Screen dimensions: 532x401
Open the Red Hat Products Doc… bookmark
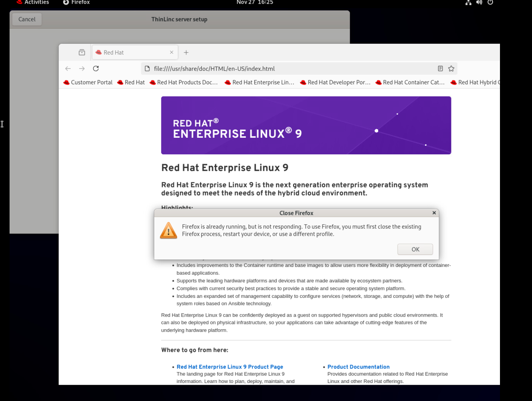pyautogui.click(x=184, y=82)
